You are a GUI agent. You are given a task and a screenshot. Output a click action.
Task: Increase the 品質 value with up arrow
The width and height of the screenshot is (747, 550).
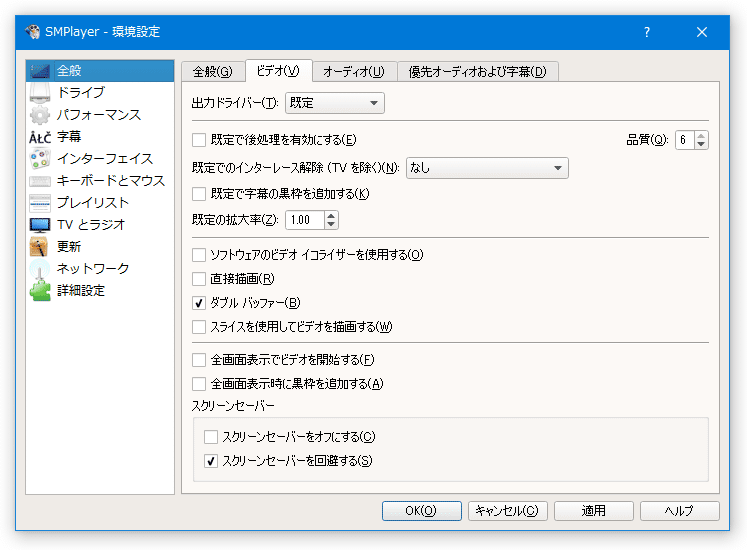pyautogui.click(x=701, y=136)
